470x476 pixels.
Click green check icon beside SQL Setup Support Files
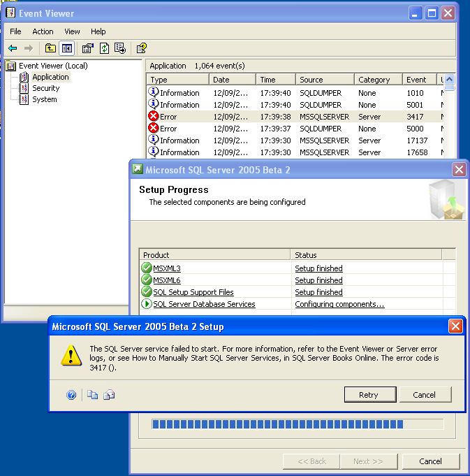(x=147, y=291)
